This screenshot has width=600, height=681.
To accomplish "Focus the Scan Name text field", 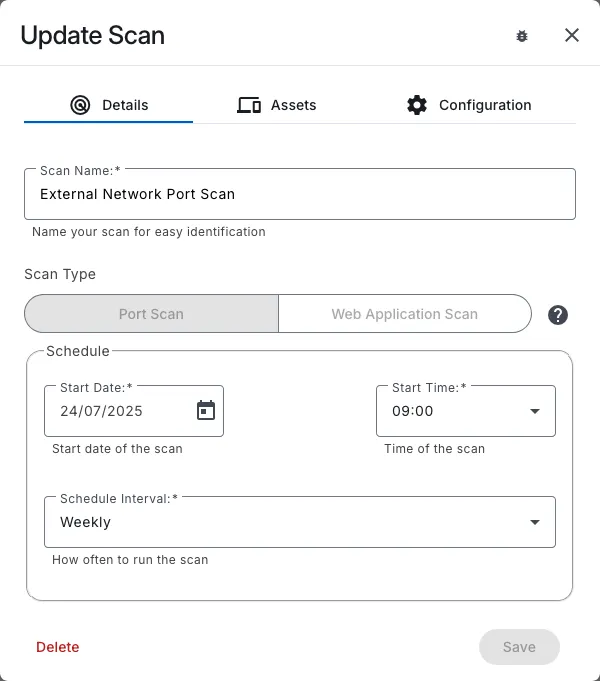I will pyautogui.click(x=300, y=194).
